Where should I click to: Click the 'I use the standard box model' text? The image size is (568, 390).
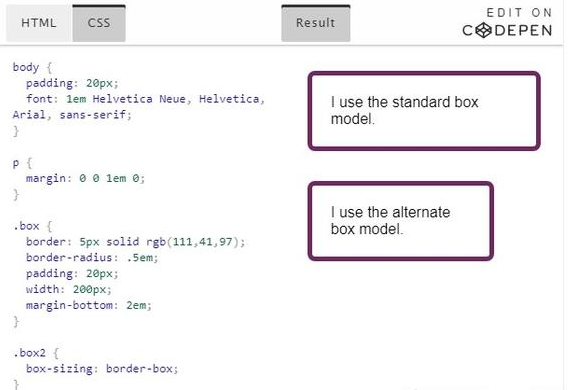404,110
